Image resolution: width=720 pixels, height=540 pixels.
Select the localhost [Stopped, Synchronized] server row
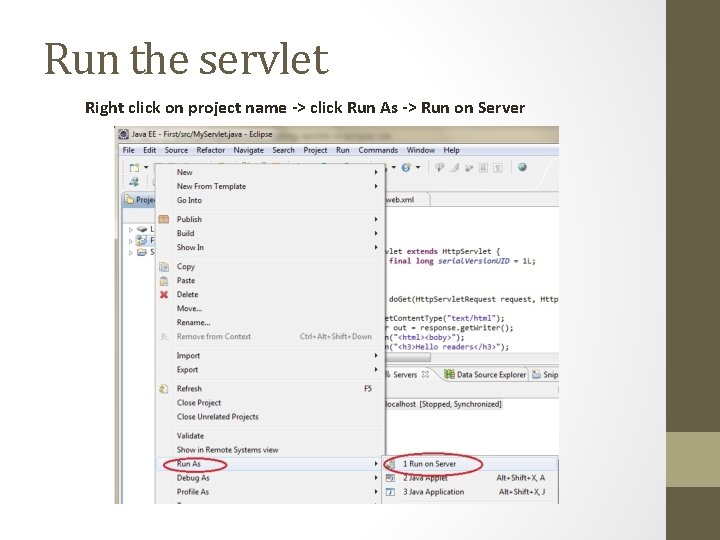[443, 404]
